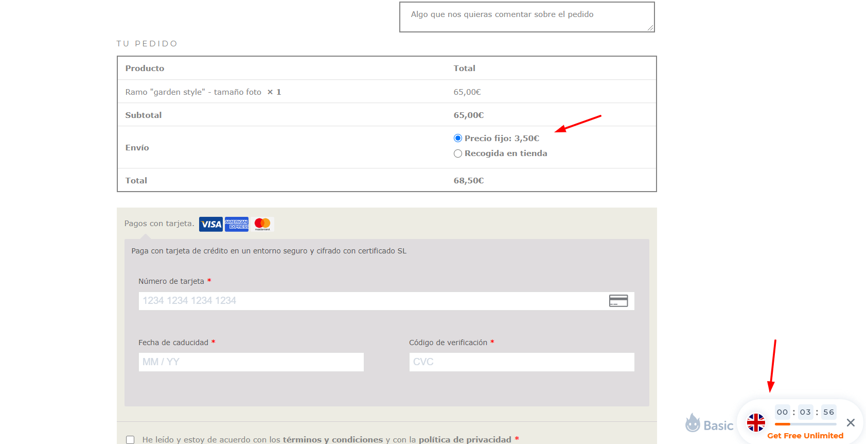Image resolution: width=868 pixels, height=444 pixels.
Task: Click Get Free Unlimited link
Action: [805, 436]
